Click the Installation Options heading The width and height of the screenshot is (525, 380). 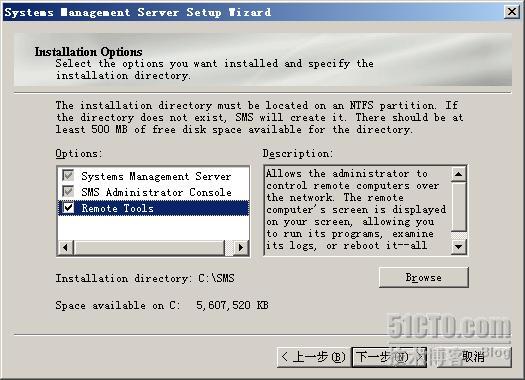coord(88,52)
